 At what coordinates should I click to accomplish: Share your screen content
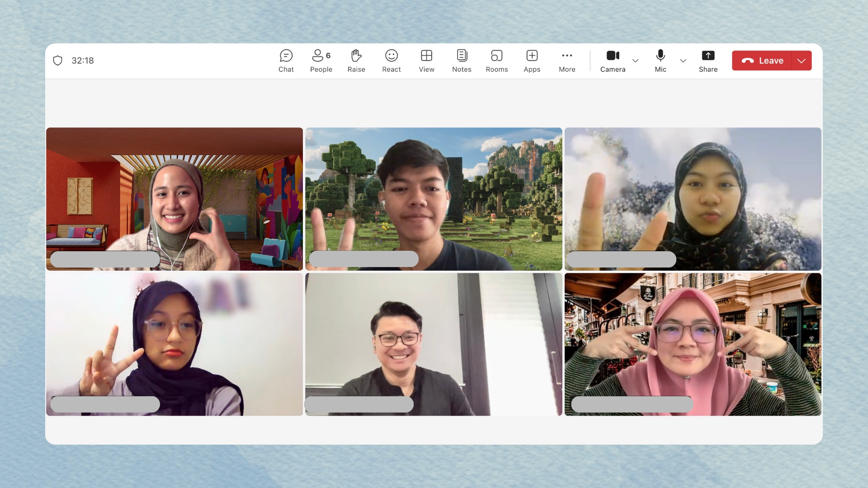pyautogui.click(x=708, y=61)
